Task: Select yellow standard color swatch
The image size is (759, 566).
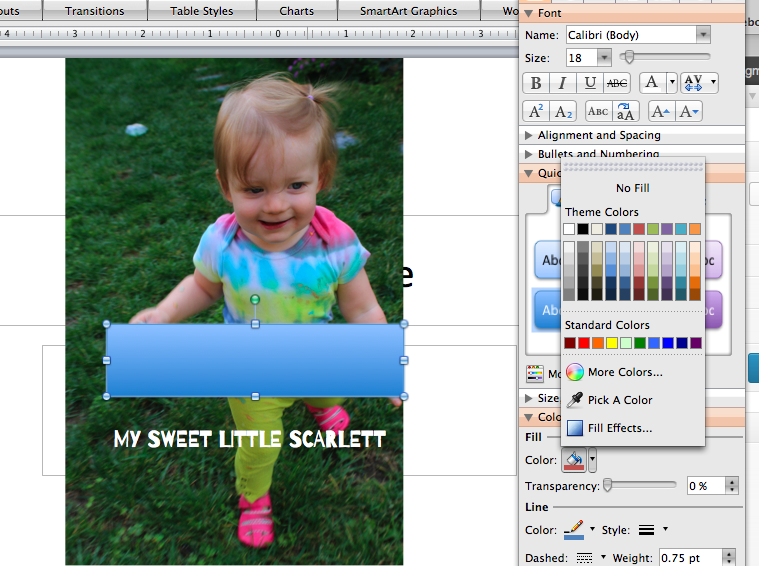Action: 612,343
